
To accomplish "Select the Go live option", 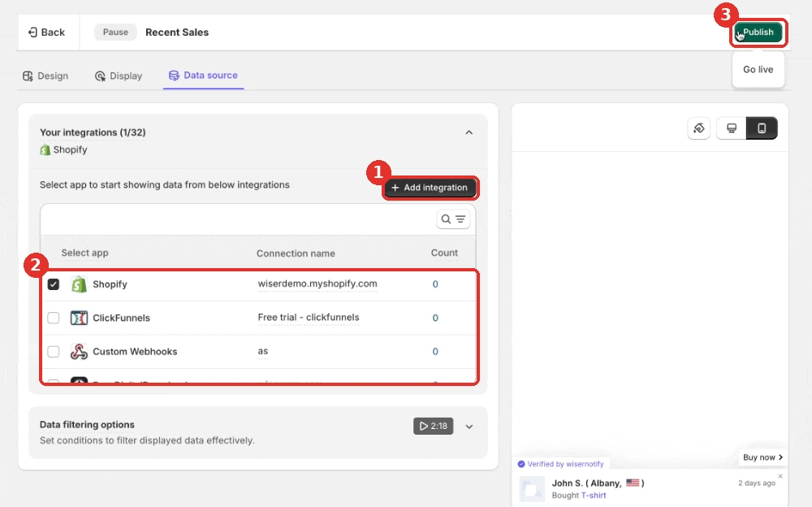I will tap(758, 69).
